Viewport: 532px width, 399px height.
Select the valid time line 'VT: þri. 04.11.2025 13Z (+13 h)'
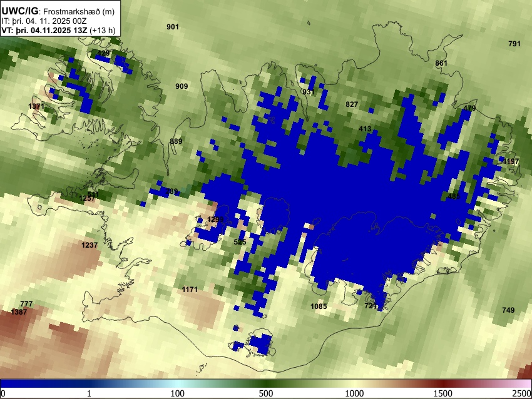pyautogui.click(x=58, y=30)
